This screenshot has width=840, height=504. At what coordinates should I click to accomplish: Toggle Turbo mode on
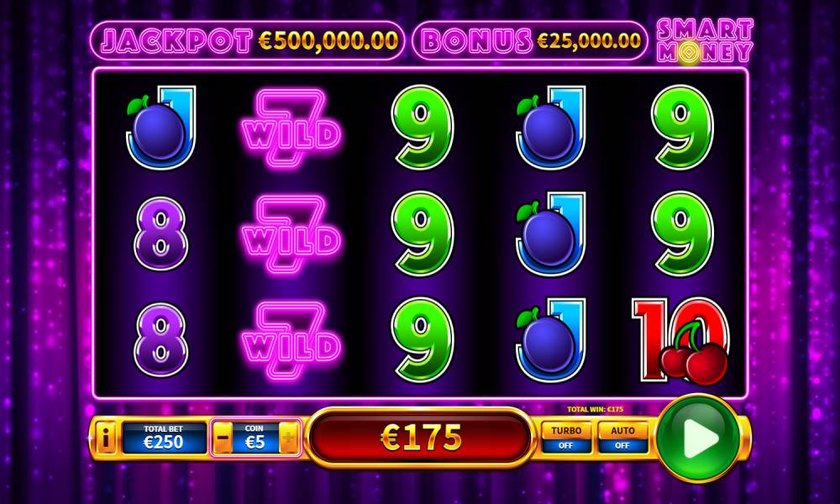click(566, 438)
